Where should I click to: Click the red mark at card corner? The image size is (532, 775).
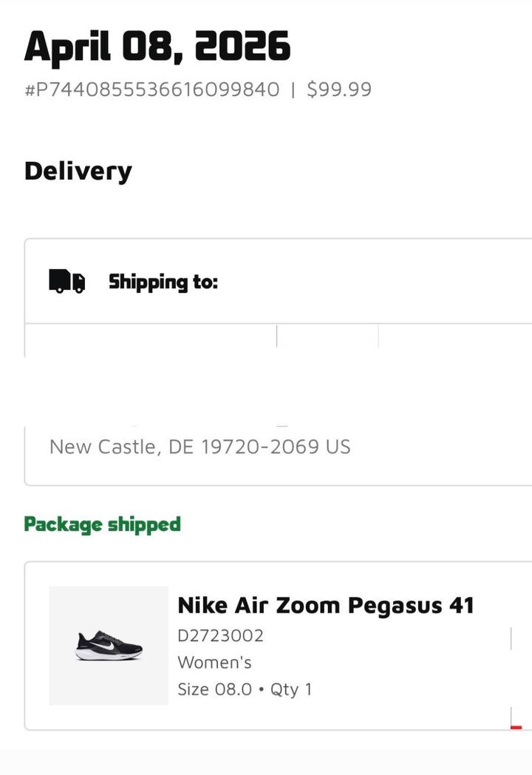(x=516, y=727)
